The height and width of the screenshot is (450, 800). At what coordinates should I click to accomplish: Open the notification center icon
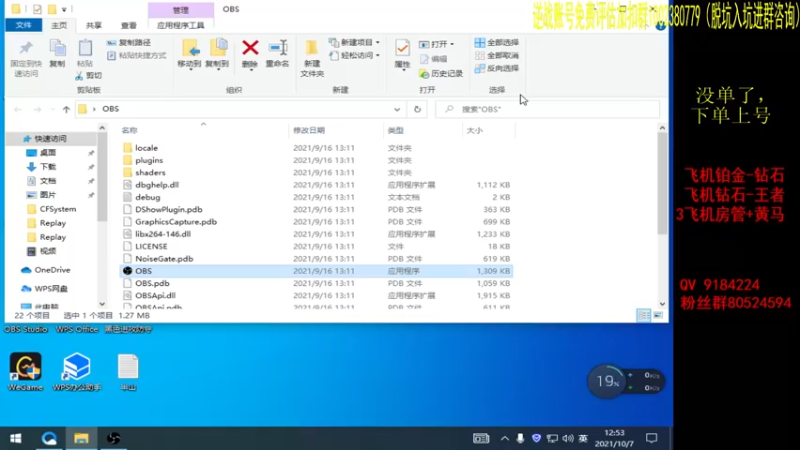click(x=652, y=438)
